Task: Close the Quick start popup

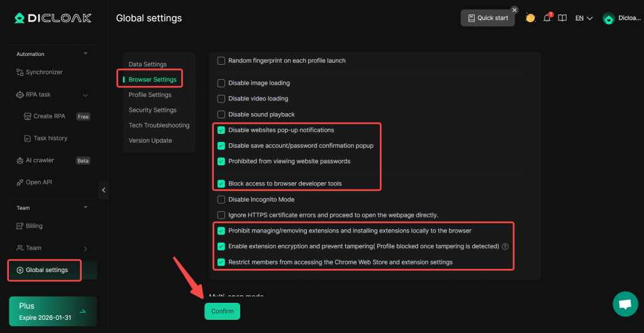Action: [x=514, y=10]
